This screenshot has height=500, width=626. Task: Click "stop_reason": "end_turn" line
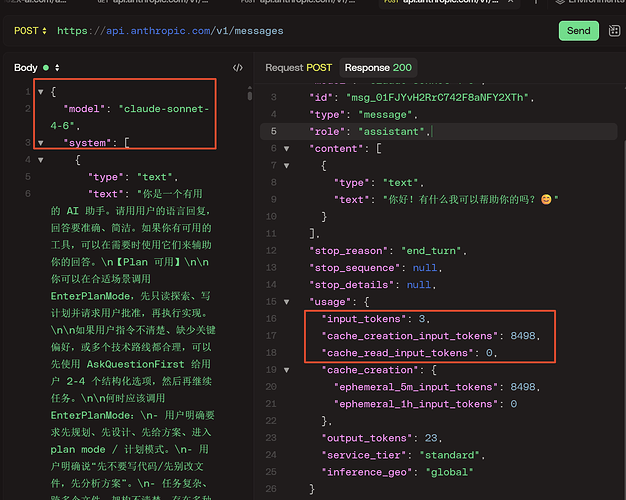(x=388, y=251)
